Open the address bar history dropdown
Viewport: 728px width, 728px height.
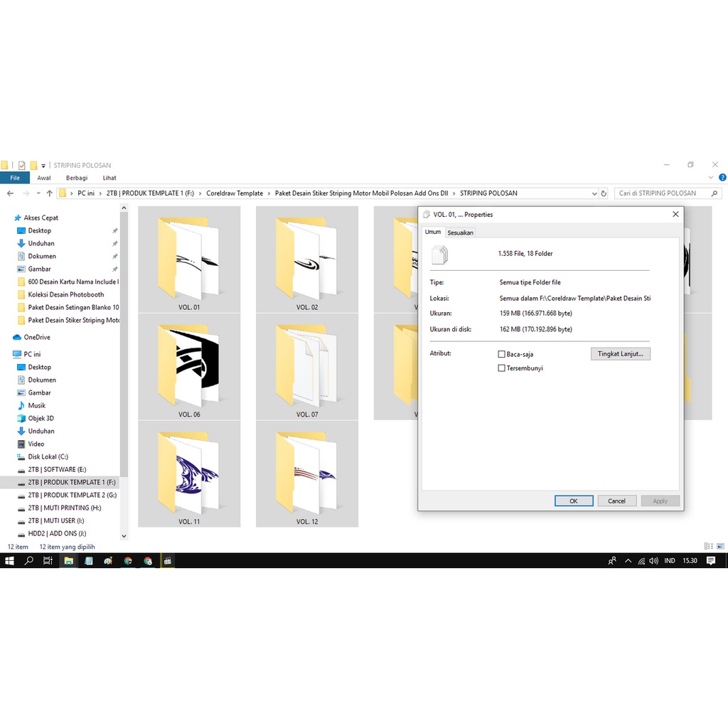(594, 193)
